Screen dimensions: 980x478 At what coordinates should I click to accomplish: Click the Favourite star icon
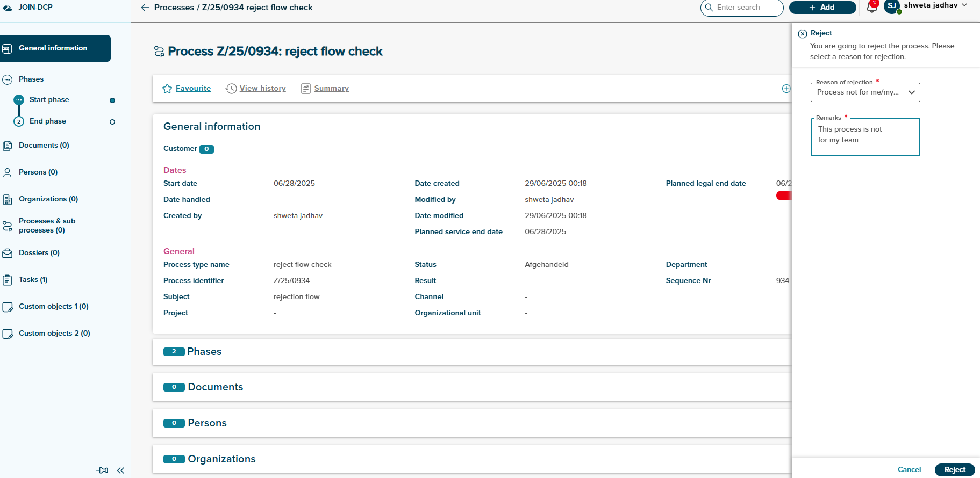point(167,89)
